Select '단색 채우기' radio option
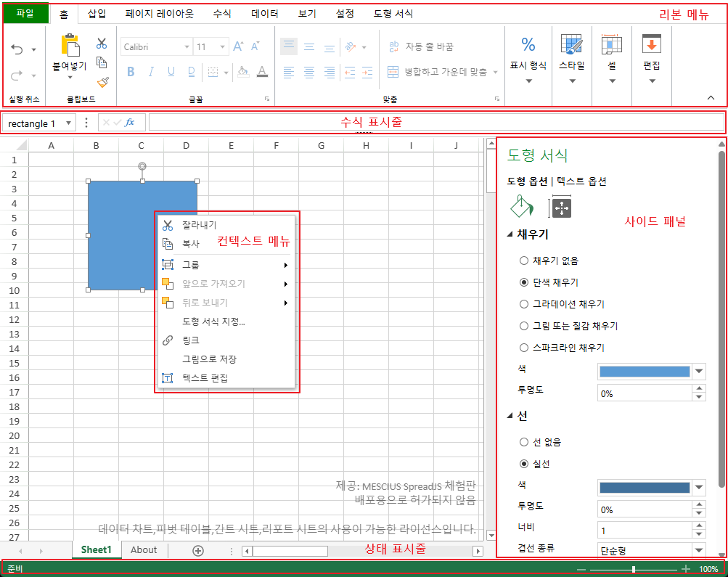This screenshot has width=728, height=577. (524, 282)
